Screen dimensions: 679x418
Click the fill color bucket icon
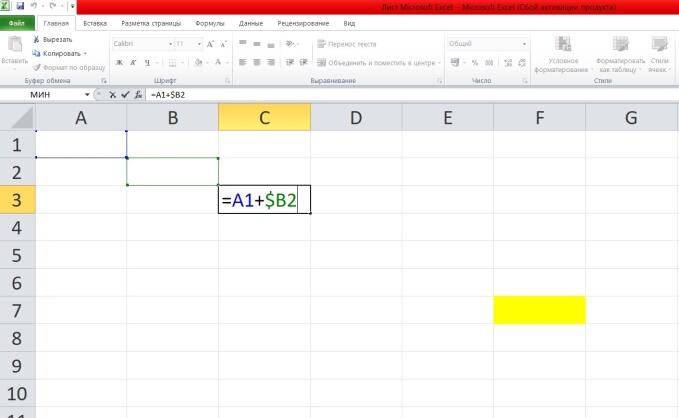coord(198,63)
